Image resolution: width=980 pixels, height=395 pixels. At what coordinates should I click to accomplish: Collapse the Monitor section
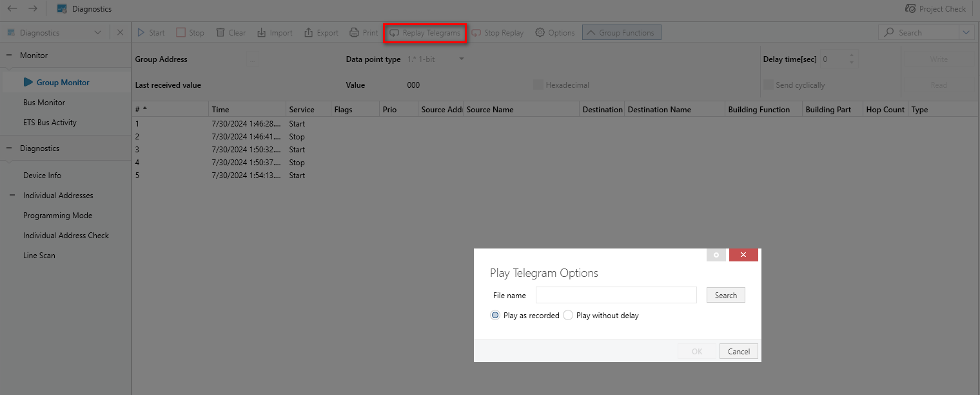9,56
